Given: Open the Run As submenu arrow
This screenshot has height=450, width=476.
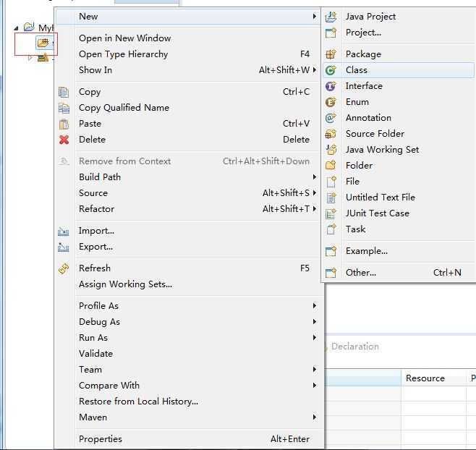Looking at the screenshot, I should pyautogui.click(x=315, y=338).
